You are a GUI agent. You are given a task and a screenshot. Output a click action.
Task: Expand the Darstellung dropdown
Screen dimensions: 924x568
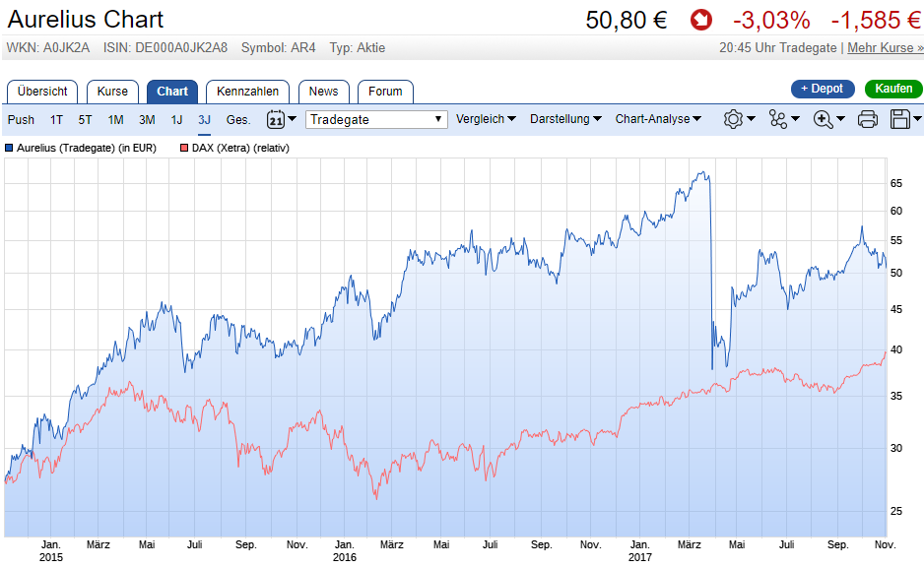pos(565,119)
